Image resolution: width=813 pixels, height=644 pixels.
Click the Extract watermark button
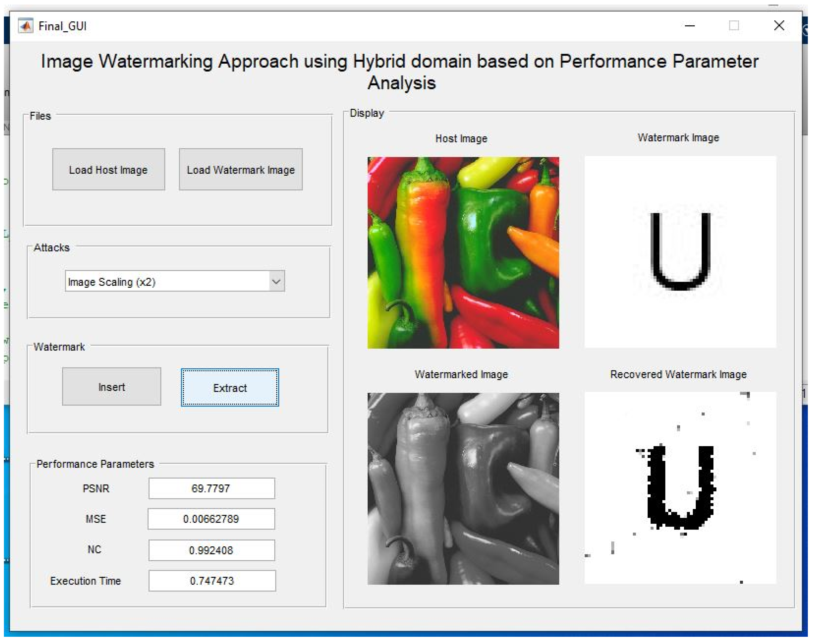230,388
